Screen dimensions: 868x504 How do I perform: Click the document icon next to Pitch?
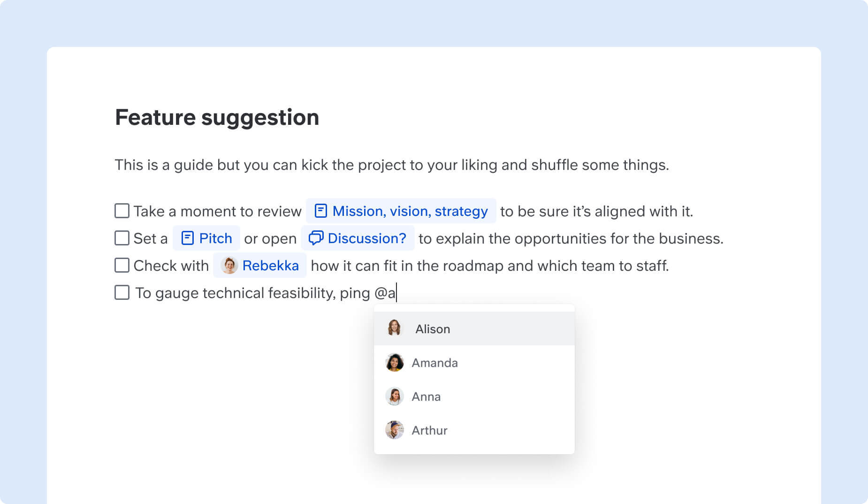pyautogui.click(x=187, y=238)
